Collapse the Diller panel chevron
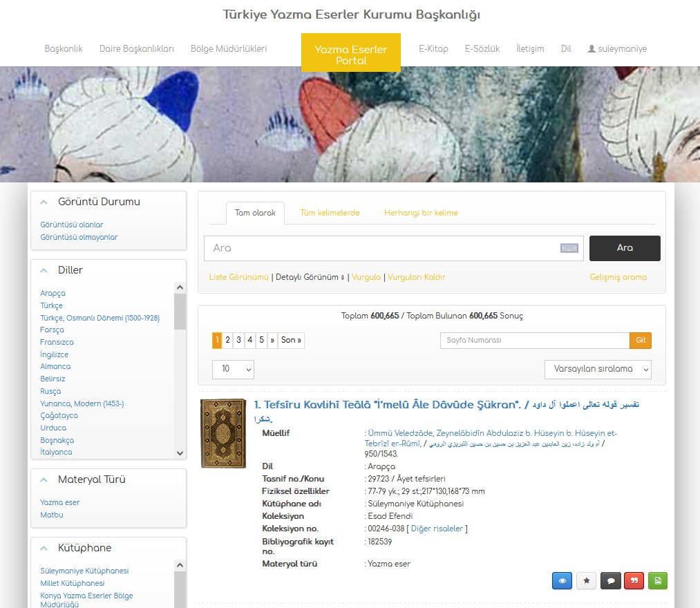Image resolution: width=700 pixels, height=608 pixels. point(44,270)
